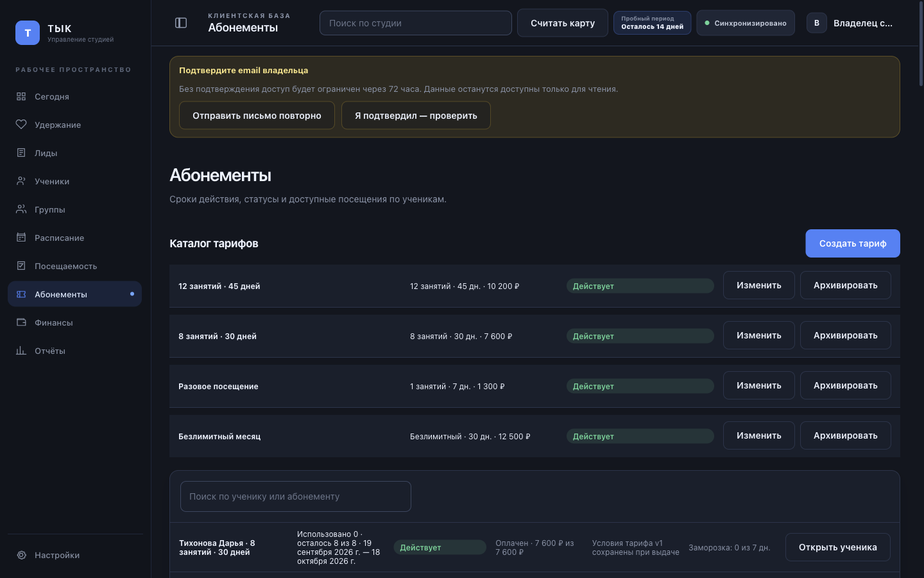This screenshot has width=924, height=578.
Task: Click Я подтвердил — проверить
Action: pyautogui.click(x=416, y=116)
